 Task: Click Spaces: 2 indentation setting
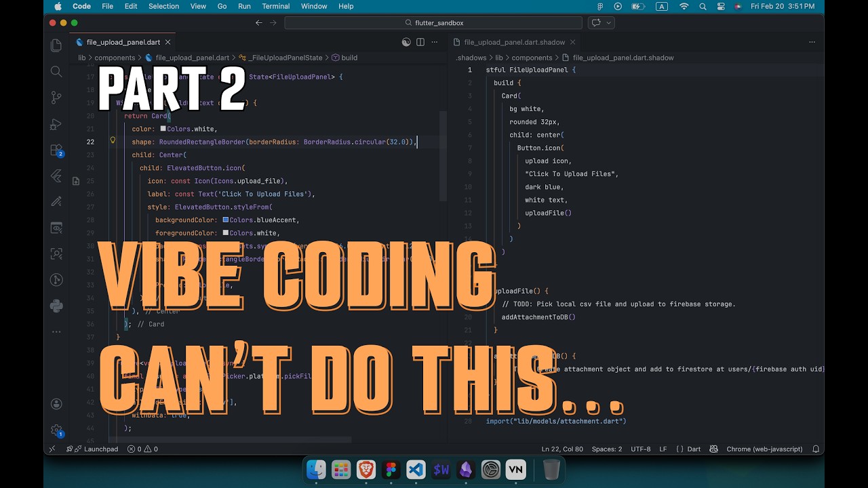tap(607, 449)
